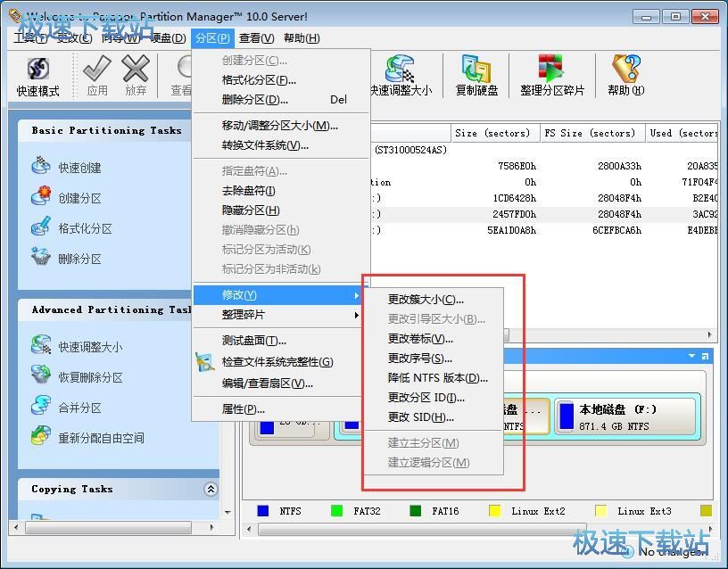Click the 应用 checkmark icon

point(97,68)
